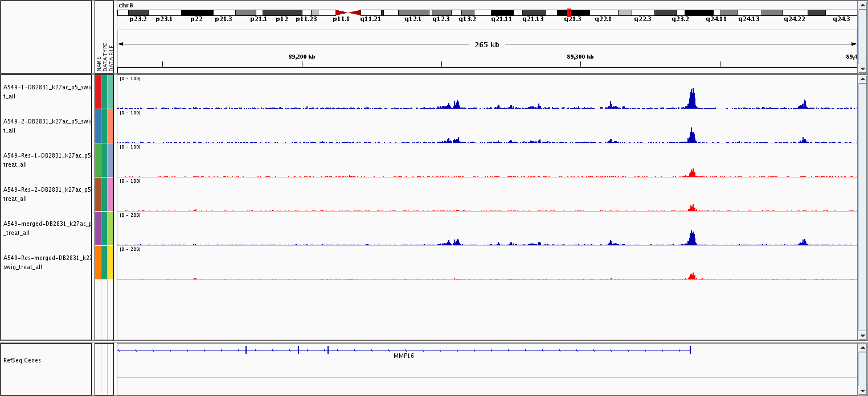
Task: Select the RefSeq Genes track label
Action: (x=22, y=360)
